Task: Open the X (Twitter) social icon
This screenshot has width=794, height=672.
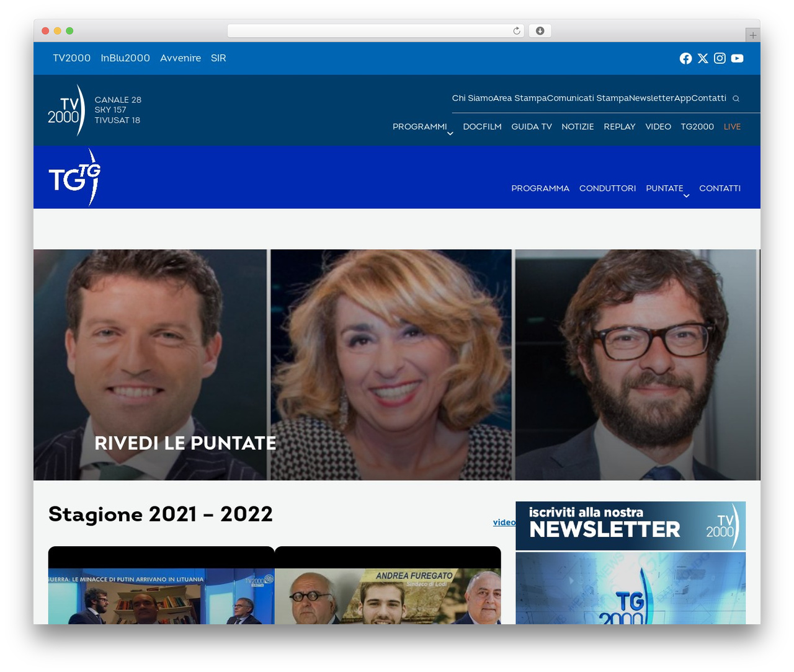Action: click(x=703, y=58)
